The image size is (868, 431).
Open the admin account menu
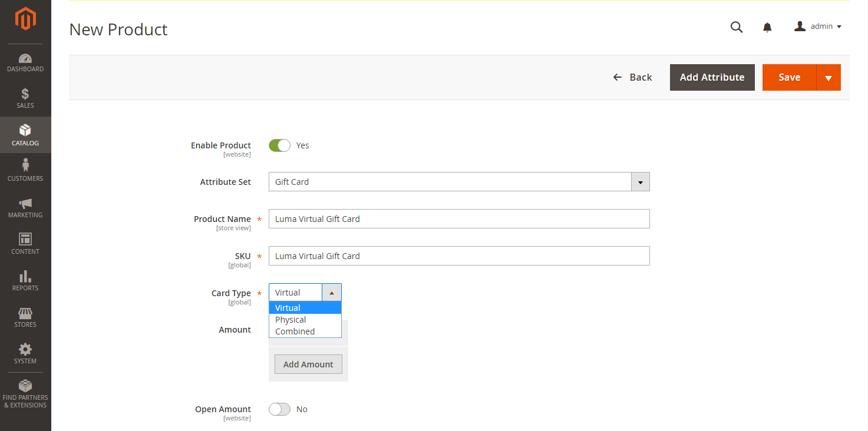pyautogui.click(x=818, y=26)
